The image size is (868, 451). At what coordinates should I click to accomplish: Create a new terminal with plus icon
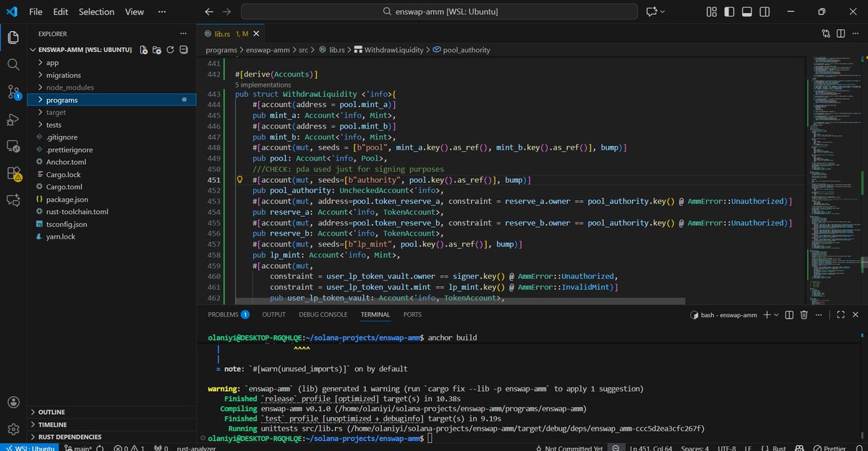tap(765, 315)
